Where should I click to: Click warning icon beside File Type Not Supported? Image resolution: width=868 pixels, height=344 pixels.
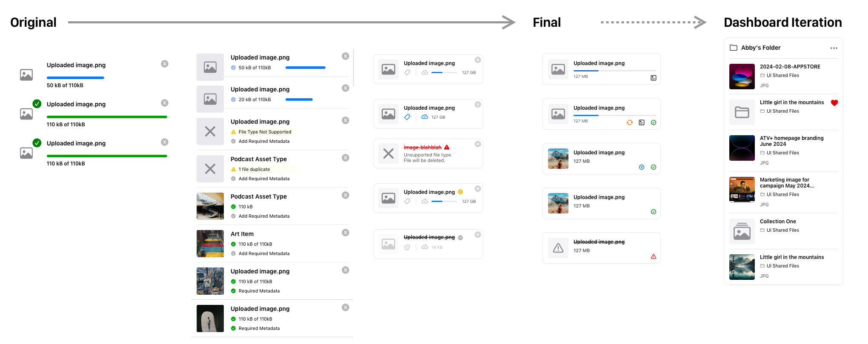pos(233,132)
